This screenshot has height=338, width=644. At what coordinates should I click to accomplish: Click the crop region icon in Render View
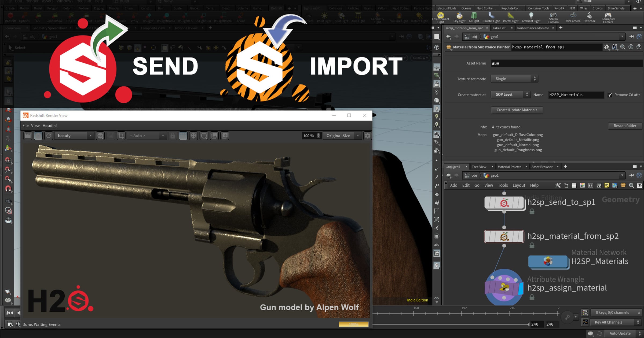(121, 136)
